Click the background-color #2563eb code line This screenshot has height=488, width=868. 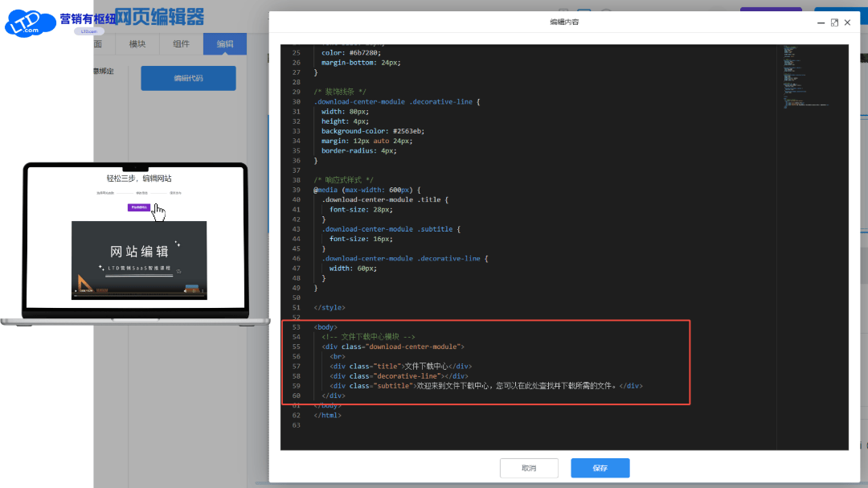(373, 131)
